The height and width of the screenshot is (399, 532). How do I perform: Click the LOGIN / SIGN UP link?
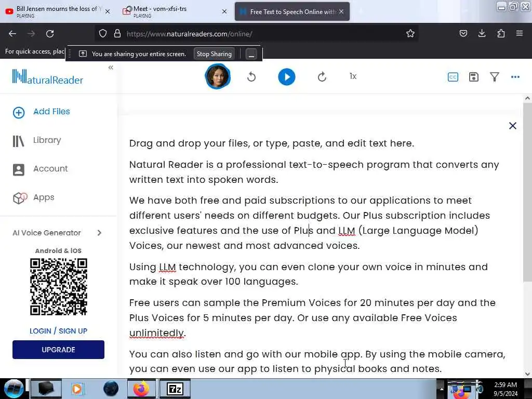click(58, 331)
